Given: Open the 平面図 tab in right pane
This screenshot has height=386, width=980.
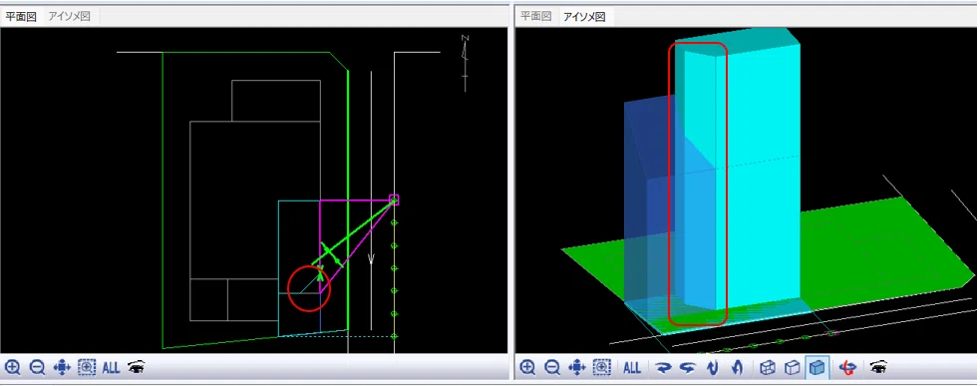Looking at the screenshot, I should (535, 17).
